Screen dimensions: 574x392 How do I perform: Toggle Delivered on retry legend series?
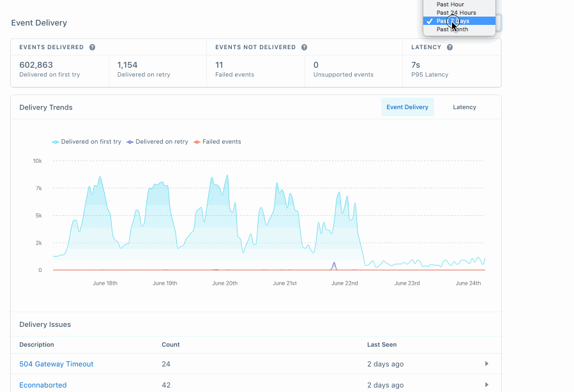[157, 142]
